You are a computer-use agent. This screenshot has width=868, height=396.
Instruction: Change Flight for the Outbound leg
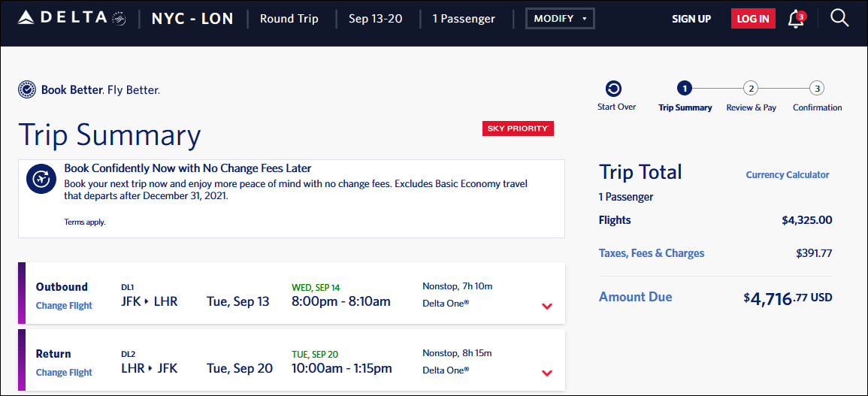tap(64, 306)
